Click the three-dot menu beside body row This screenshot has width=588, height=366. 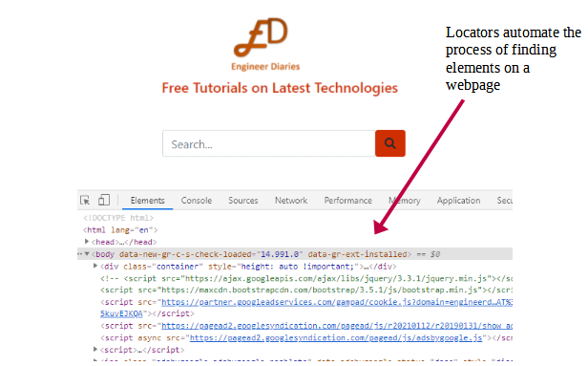pos(79,254)
